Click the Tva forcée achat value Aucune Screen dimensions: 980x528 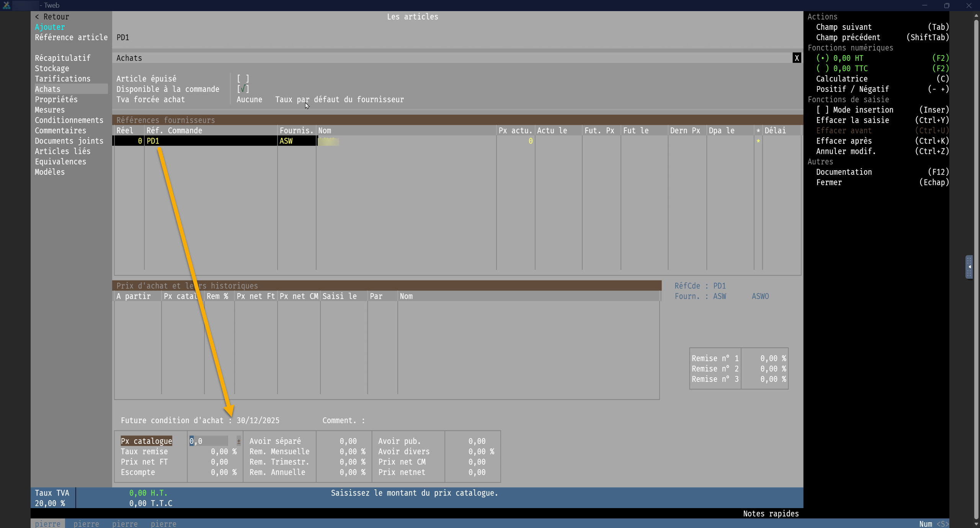[x=249, y=99]
